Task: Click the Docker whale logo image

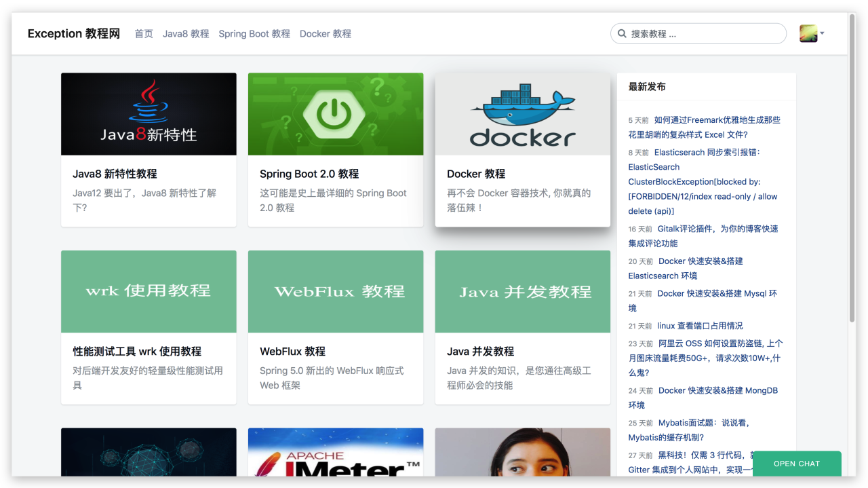Action: (522, 114)
